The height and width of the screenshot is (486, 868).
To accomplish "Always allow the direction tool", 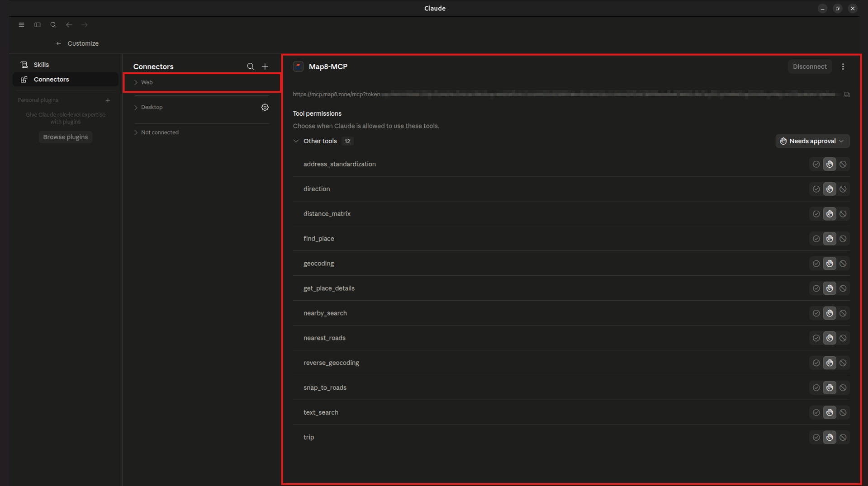I will tap(816, 189).
